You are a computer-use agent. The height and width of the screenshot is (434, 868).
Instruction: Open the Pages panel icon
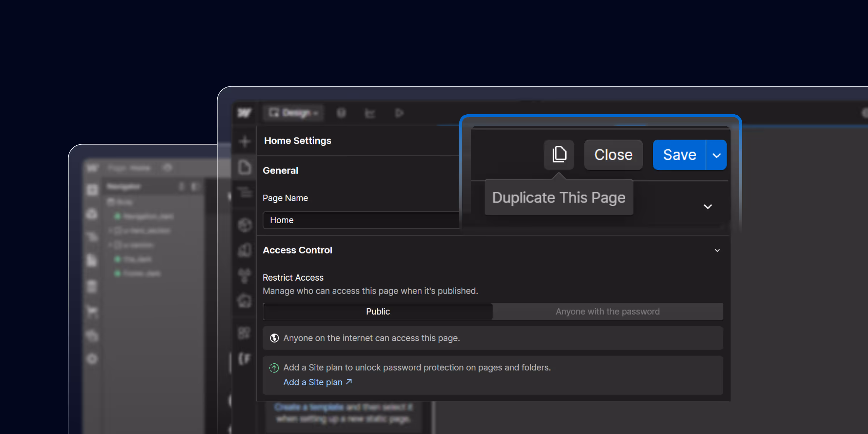click(x=245, y=167)
